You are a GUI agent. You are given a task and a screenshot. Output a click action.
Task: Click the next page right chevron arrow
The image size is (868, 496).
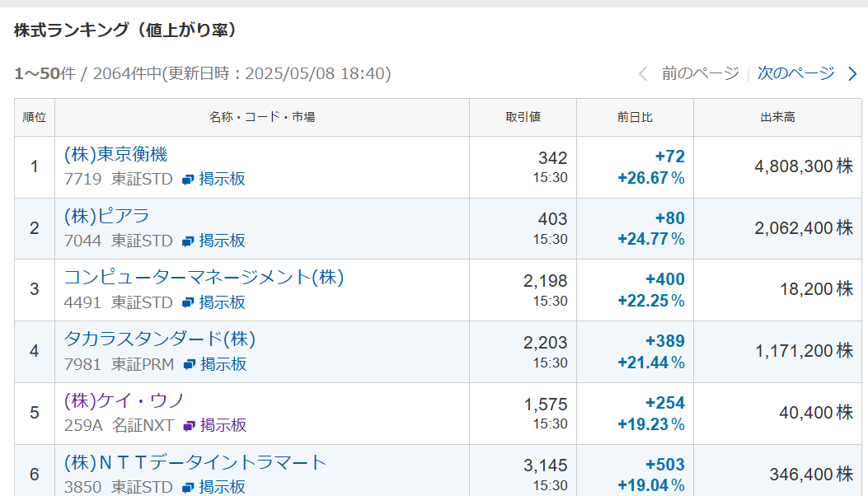click(852, 74)
